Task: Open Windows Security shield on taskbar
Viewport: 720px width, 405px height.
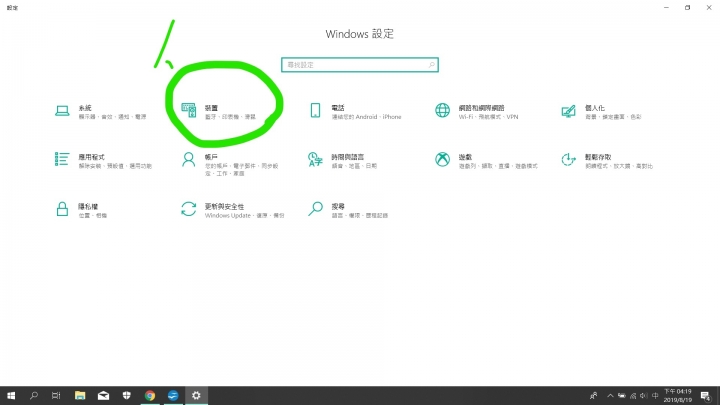Action: tap(127, 395)
